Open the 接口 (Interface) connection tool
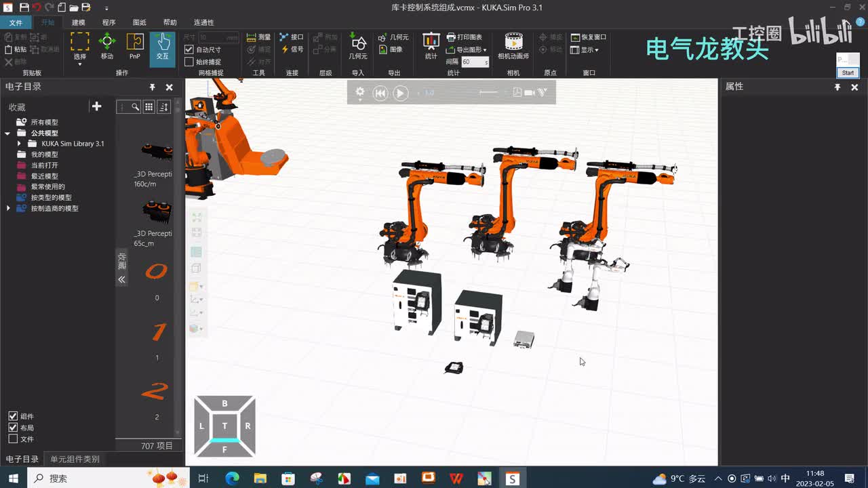 [292, 37]
